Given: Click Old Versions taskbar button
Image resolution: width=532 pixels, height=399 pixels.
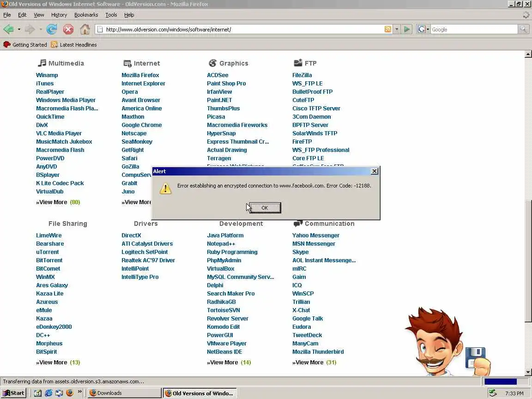Looking at the screenshot, I should (x=199, y=393).
